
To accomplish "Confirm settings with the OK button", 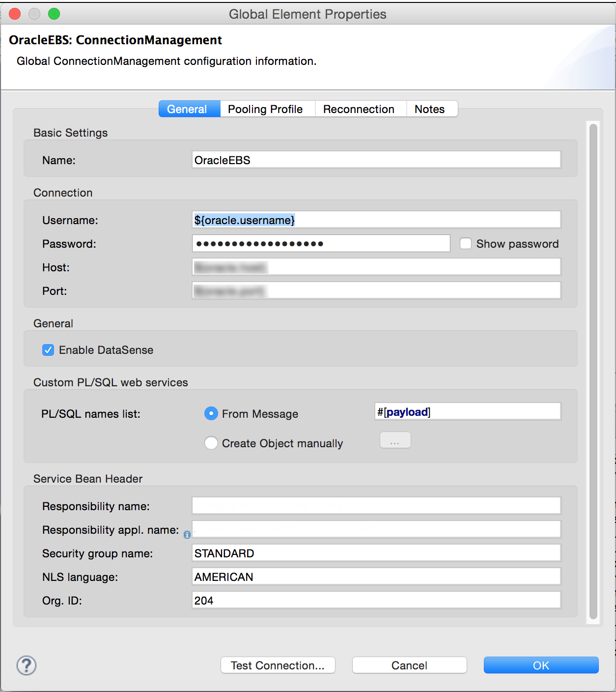I will pyautogui.click(x=541, y=665).
